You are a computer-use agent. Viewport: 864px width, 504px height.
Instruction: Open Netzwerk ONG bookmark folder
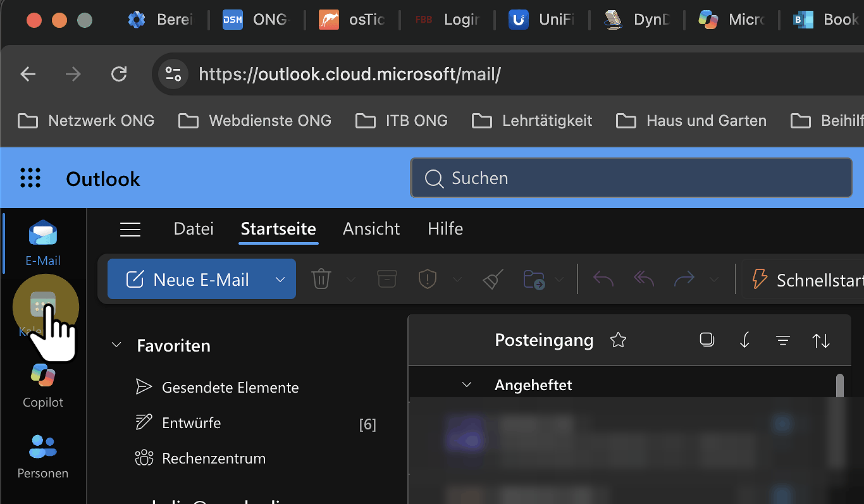click(x=86, y=120)
